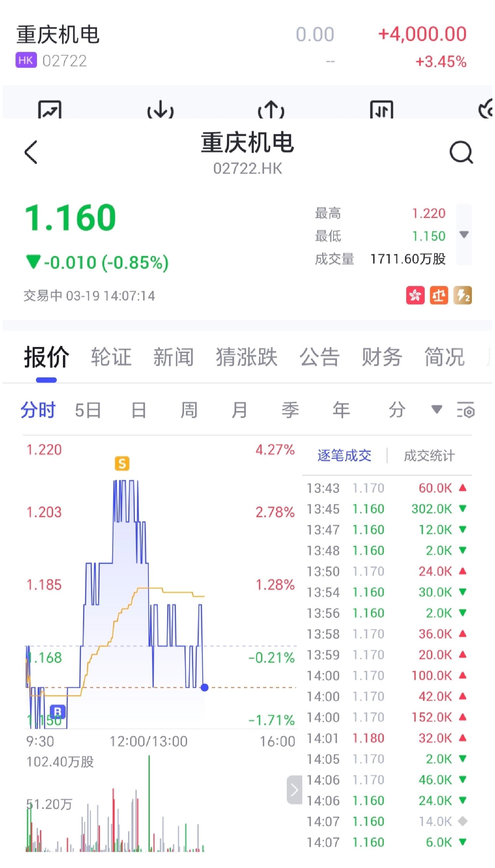Tap the 交易中 03-19 14:07:14 status
The image size is (495, 868).
[x=89, y=295]
